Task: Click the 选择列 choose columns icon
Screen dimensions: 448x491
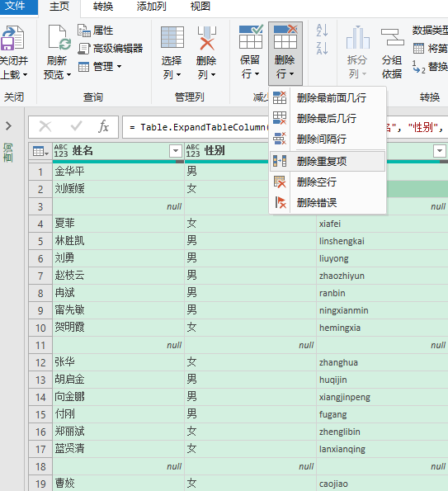Action: point(172,37)
